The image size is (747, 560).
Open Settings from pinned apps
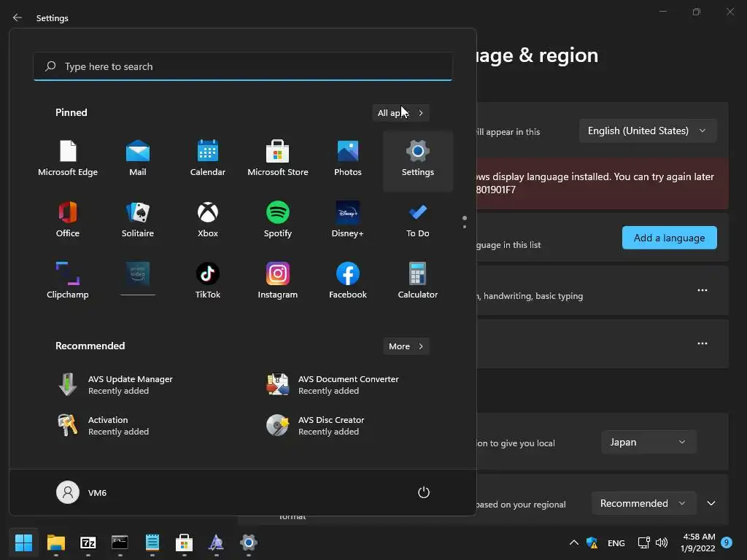(418, 161)
